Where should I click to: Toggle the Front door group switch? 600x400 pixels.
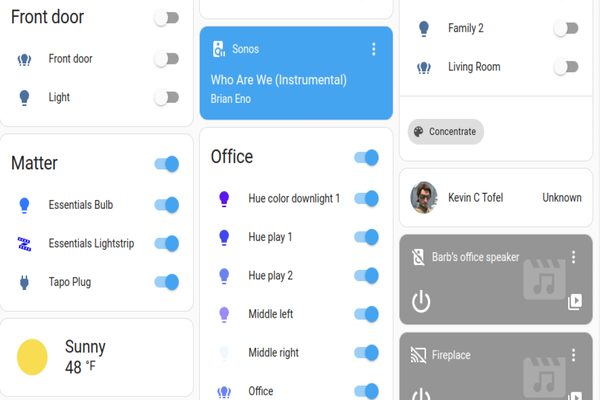click(x=166, y=18)
